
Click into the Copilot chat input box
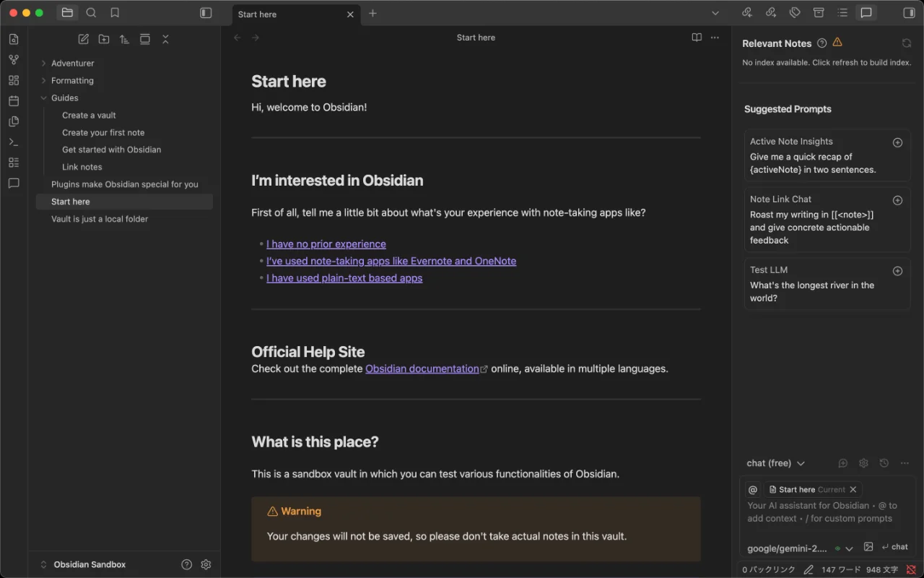click(827, 512)
